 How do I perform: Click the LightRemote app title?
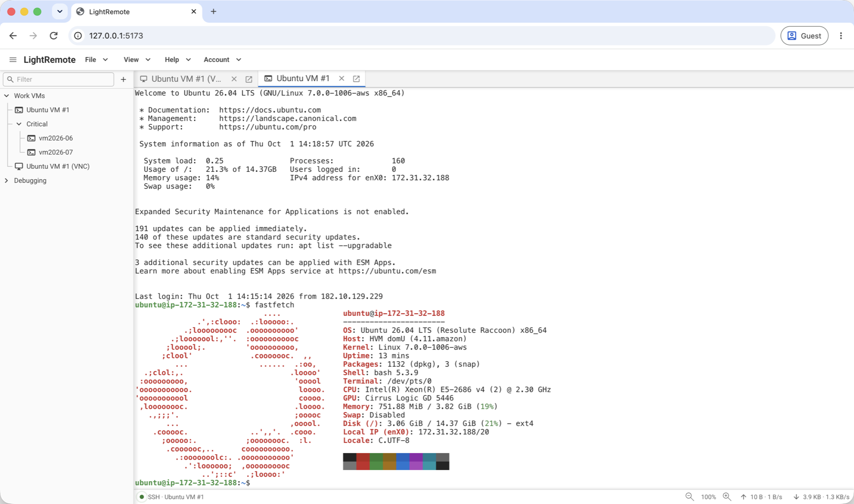click(49, 60)
